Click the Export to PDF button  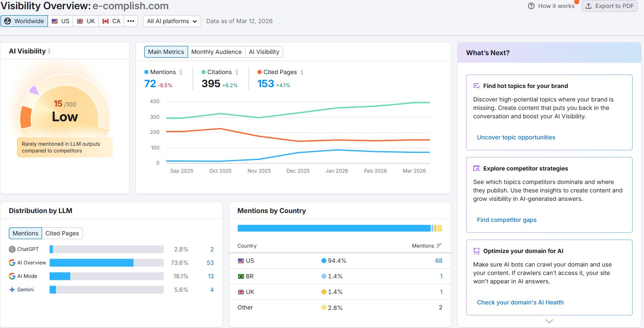coord(610,6)
